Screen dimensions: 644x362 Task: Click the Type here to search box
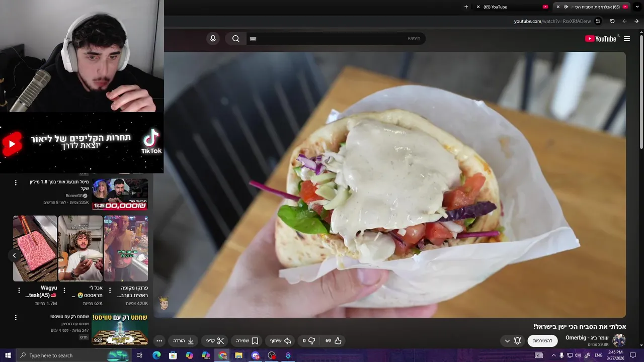coord(73,355)
